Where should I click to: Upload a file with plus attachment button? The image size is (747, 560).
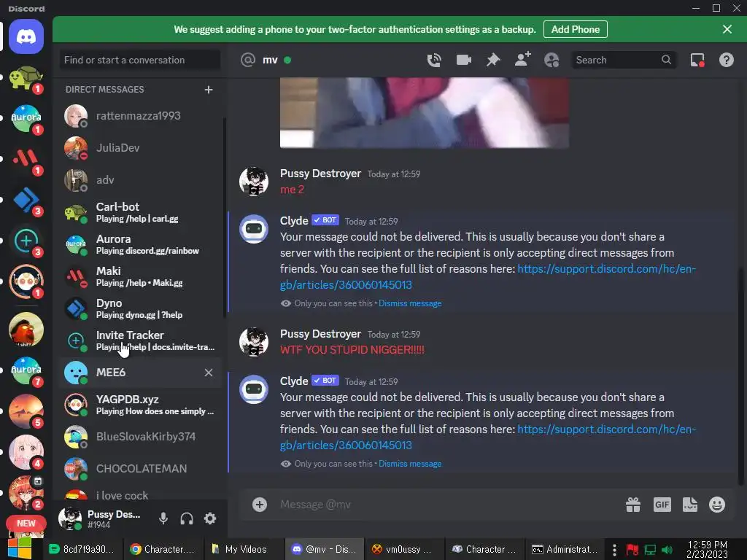(x=260, y=505)
